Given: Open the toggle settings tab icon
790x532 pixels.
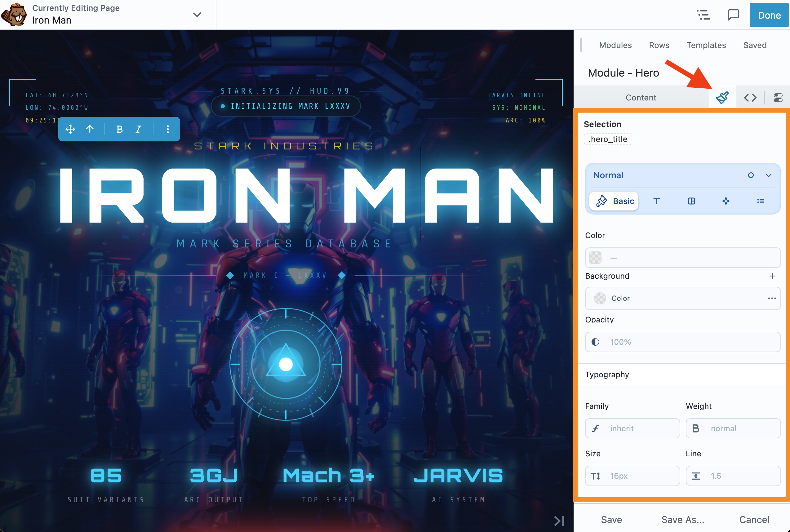Looking at the screenshot, I should [778, 97].
